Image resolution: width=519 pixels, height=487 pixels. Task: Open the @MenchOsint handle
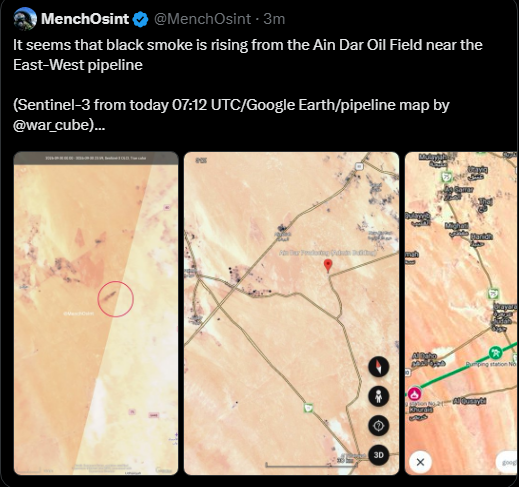[202, 19]
